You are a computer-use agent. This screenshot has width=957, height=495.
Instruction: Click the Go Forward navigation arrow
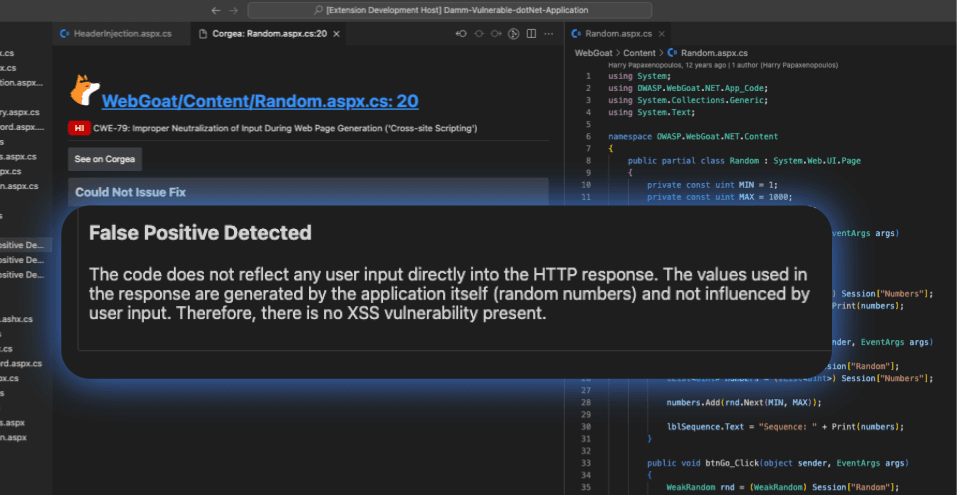coord(234,10)
